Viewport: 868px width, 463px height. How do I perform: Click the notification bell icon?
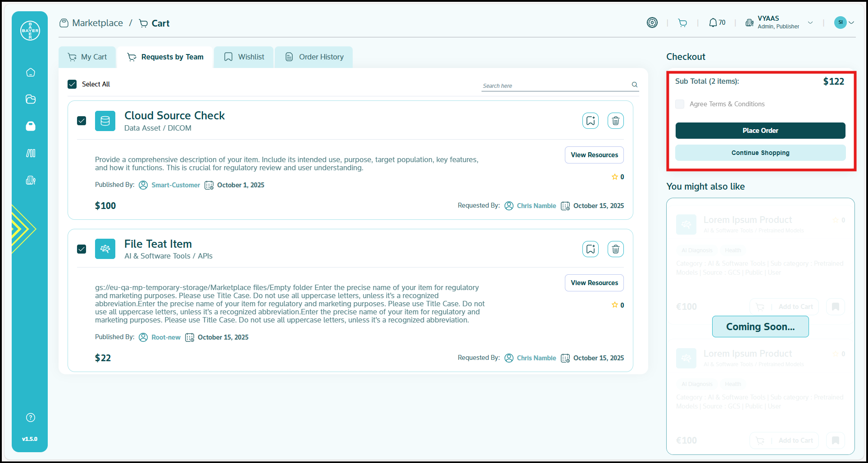coord(713,23)
